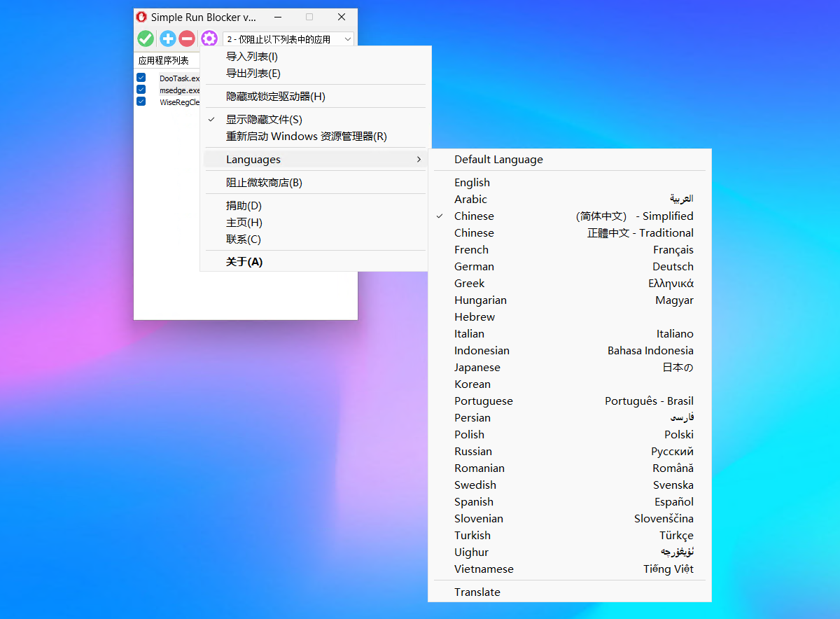Click the Simple Run Blocker title bar icon

141,17
